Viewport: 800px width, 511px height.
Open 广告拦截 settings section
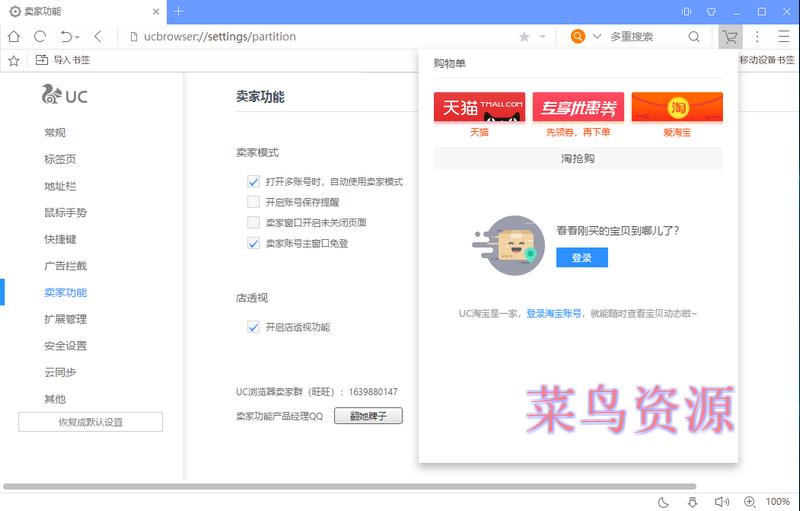pos(65,266)
